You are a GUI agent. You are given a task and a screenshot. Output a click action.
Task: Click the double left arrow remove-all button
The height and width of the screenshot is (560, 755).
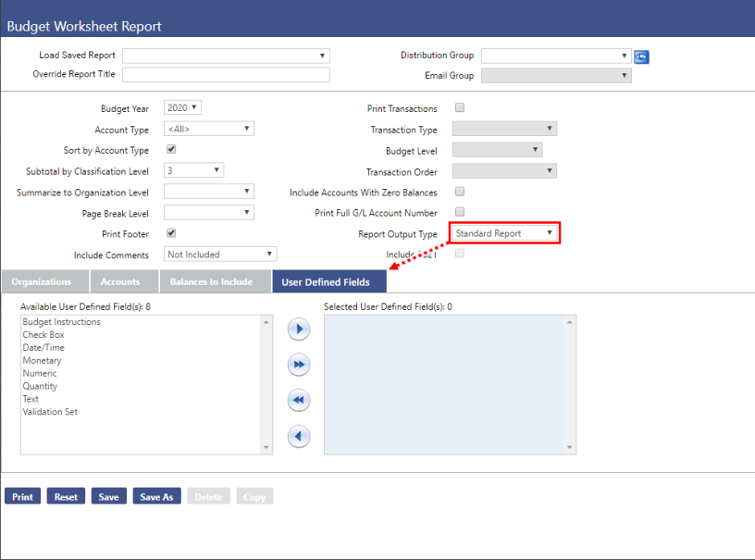[298, 401]
